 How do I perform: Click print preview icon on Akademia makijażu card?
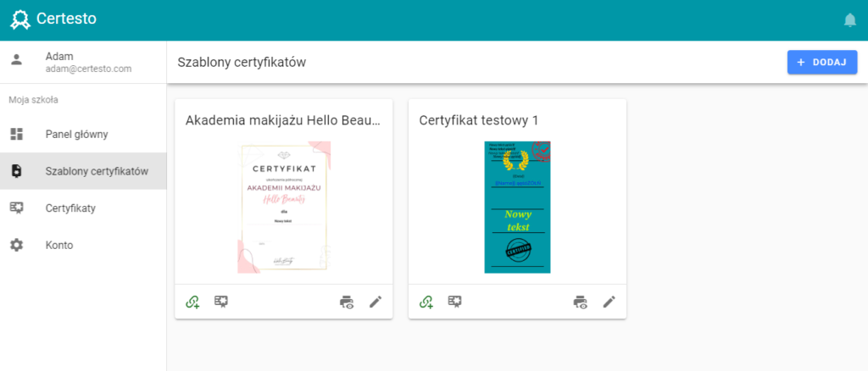tap(347, 302)
